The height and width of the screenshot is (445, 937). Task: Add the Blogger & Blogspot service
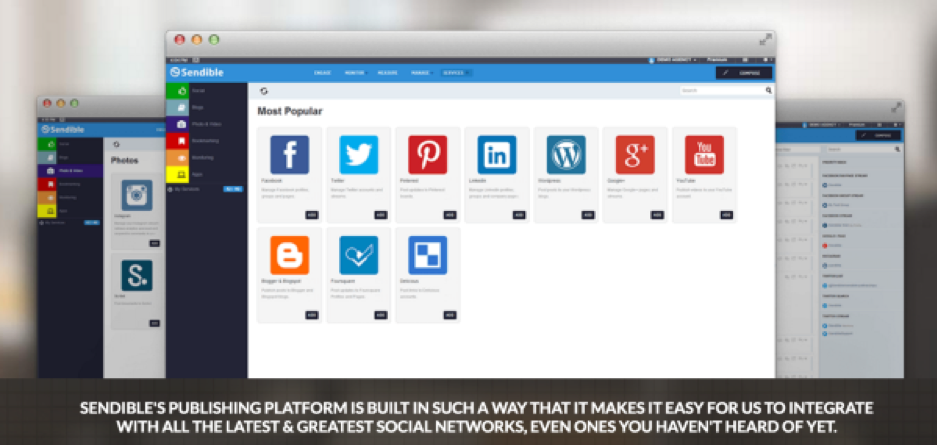[x=312, y=315]
